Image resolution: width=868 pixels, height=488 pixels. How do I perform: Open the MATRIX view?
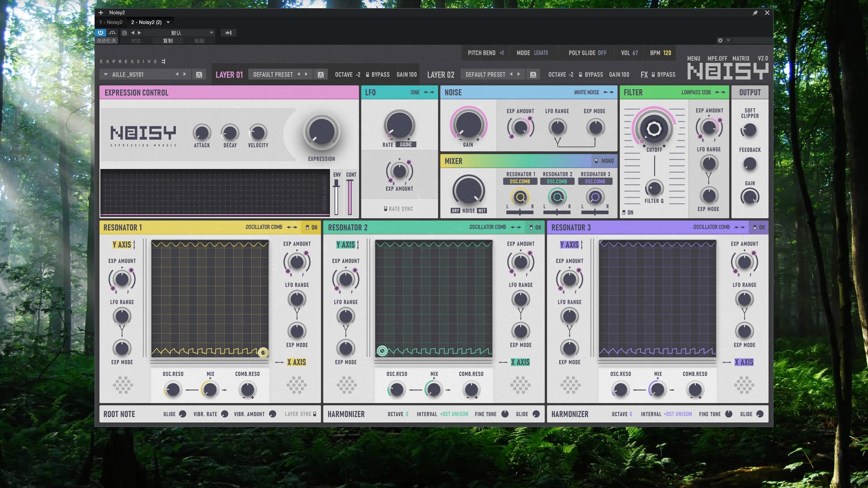pyautogui.click(x=742, y=58)
